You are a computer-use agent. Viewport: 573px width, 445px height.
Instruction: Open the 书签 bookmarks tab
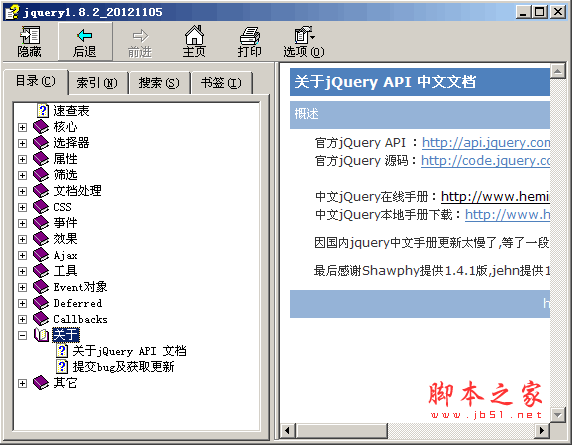point(221,83)
